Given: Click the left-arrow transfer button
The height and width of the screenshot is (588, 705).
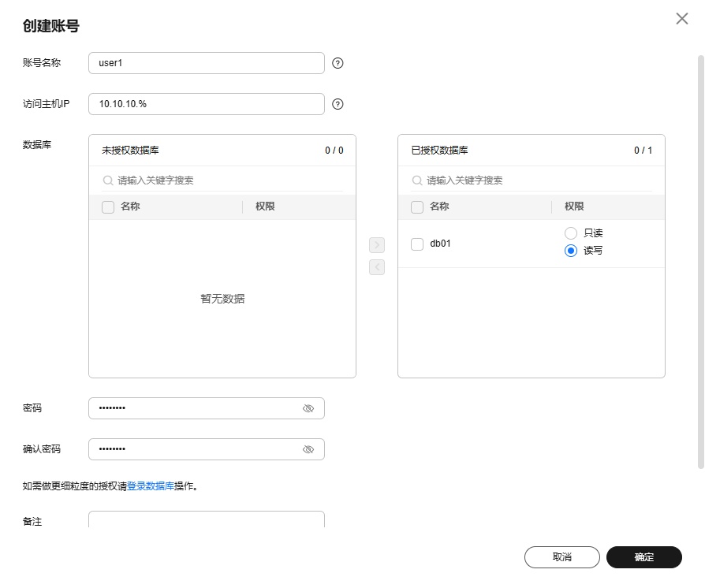Looking at the screenshot, I should pos(377,267).
